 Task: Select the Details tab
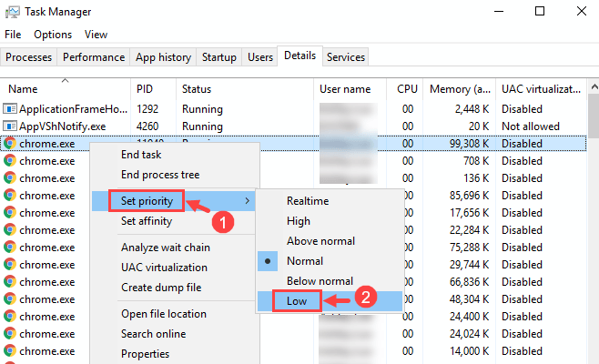tap(299, 56)
